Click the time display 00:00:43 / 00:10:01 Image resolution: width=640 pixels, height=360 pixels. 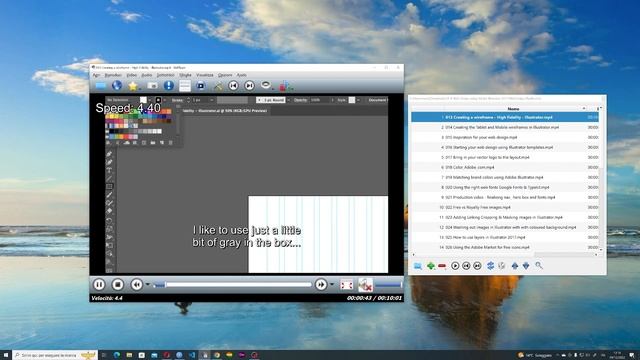(374, 298)
